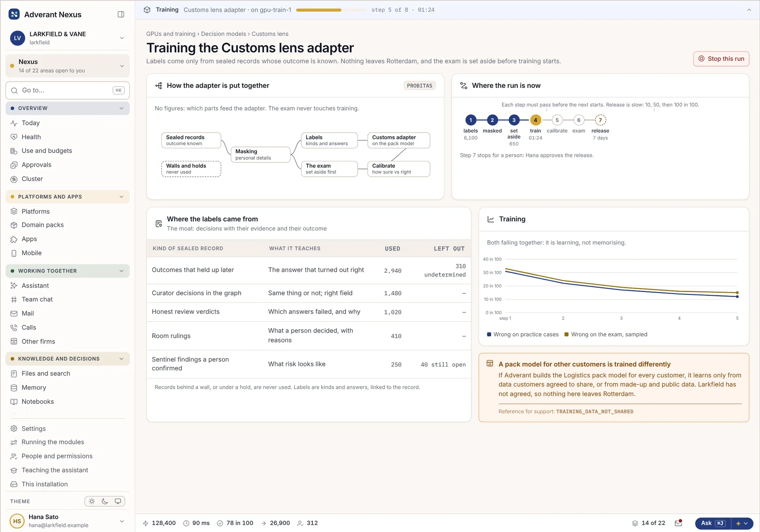Click the training progress bar in banner
Image resolution: width=760 pixels, height=532 pixels.
click(331, 10)
